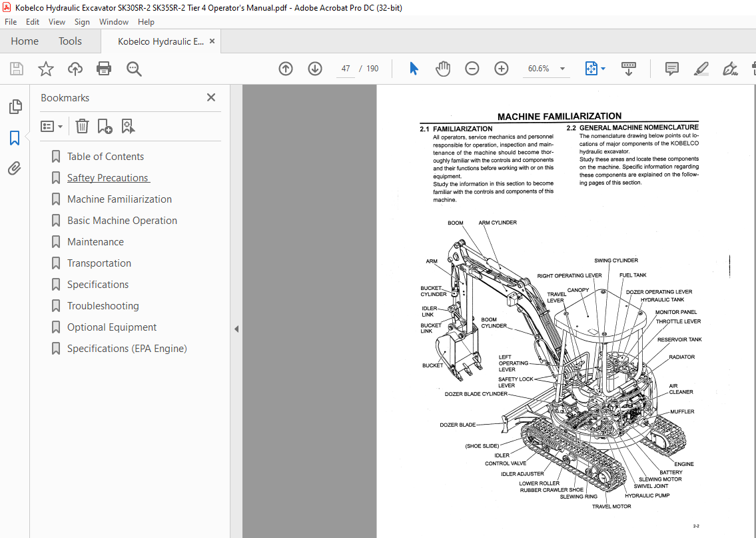Image resolution: width=756 pixels, height=538 pixels.
Task: Zoom out with minus button
Action: (x=472, y=69)
